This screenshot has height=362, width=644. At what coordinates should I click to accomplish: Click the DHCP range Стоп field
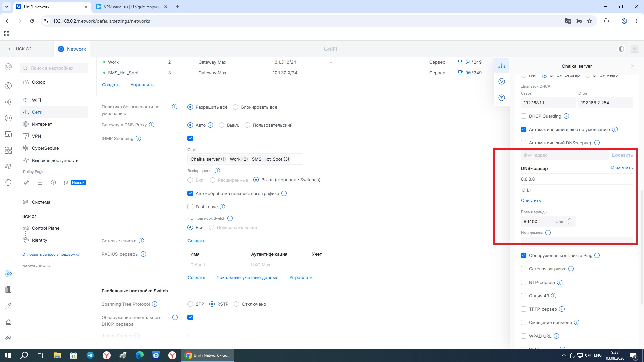(x=605, y=103)
